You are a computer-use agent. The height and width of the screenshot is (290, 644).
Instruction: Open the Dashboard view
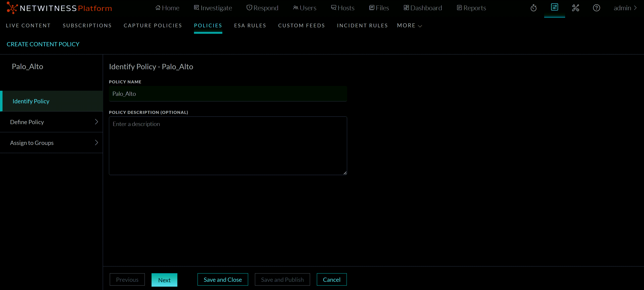[x=423, y=8]
